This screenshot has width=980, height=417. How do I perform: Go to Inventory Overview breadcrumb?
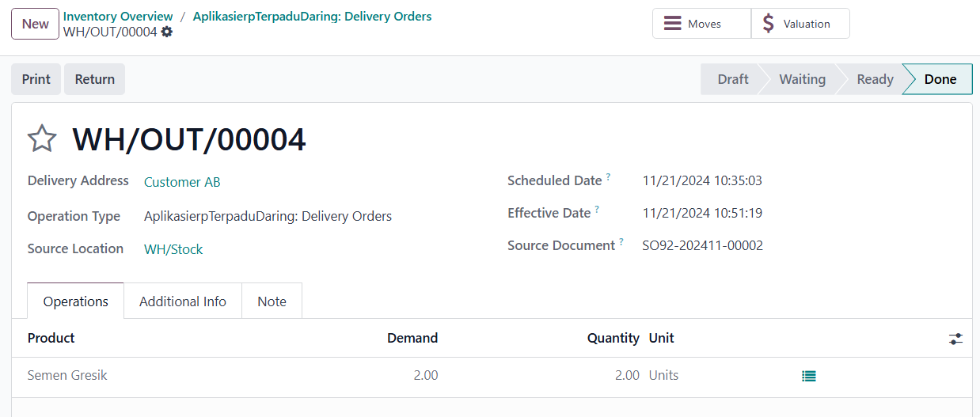point(118,16)
